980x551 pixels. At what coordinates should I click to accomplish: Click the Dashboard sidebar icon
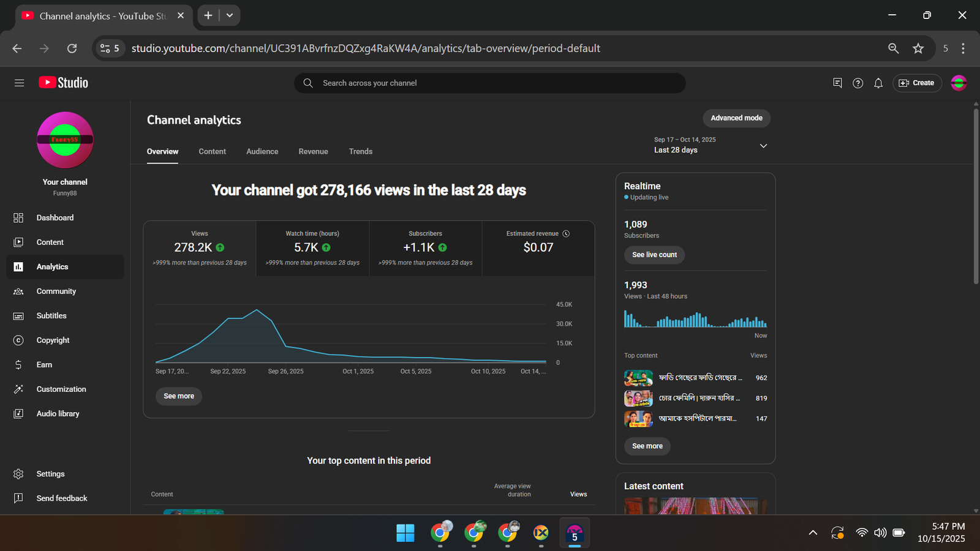(x=18, y=218)
